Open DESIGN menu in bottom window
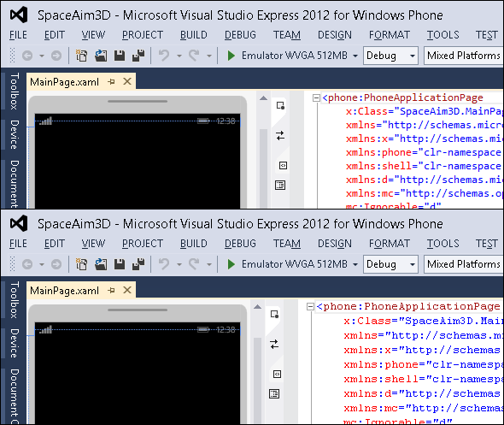504x425 pixels. (x=335, y=243)
